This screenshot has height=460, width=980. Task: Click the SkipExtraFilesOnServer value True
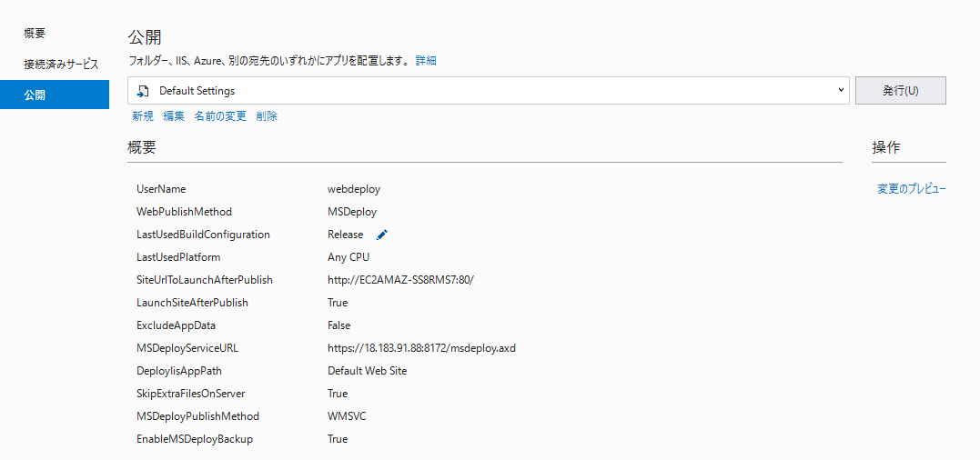338,394
